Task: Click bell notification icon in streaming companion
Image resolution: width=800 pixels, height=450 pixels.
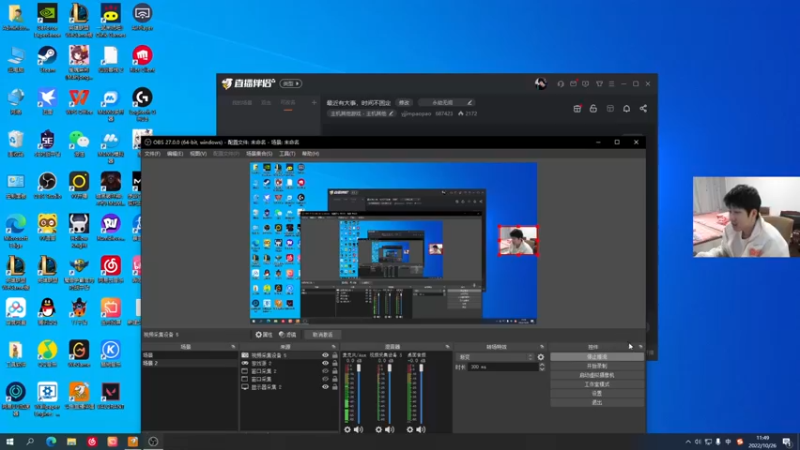Action: click(x=627, y=108)
